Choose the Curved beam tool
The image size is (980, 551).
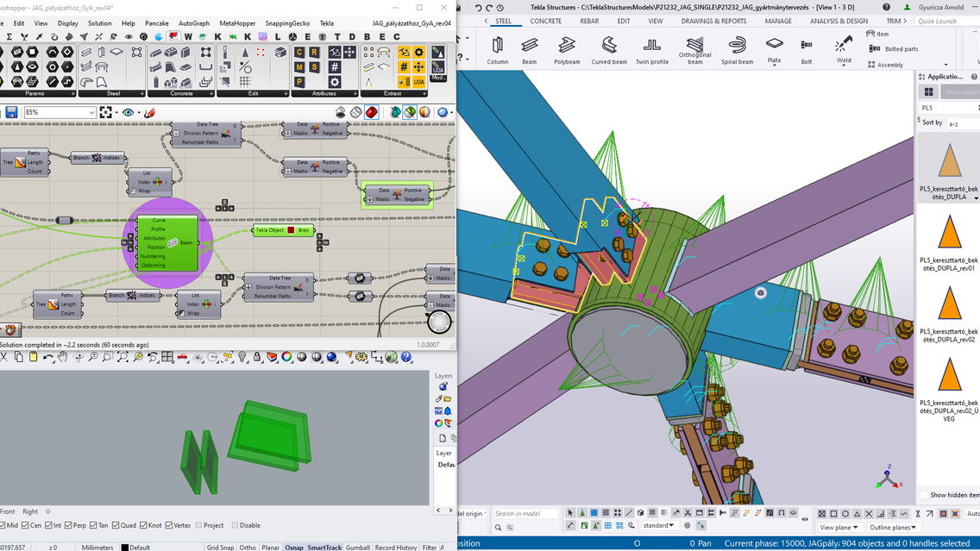[x=609, y=51]
